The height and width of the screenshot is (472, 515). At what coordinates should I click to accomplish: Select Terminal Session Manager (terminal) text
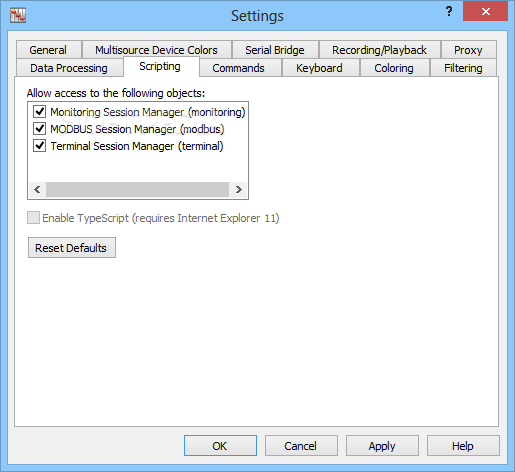(x=137, y=146)
